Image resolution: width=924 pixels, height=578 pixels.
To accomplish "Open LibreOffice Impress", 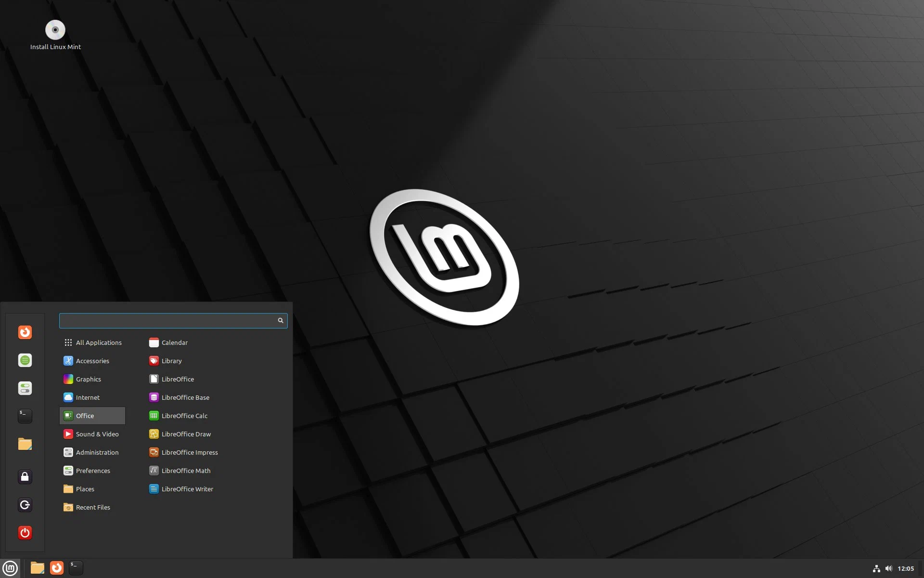I will click(x=189, y=451).
